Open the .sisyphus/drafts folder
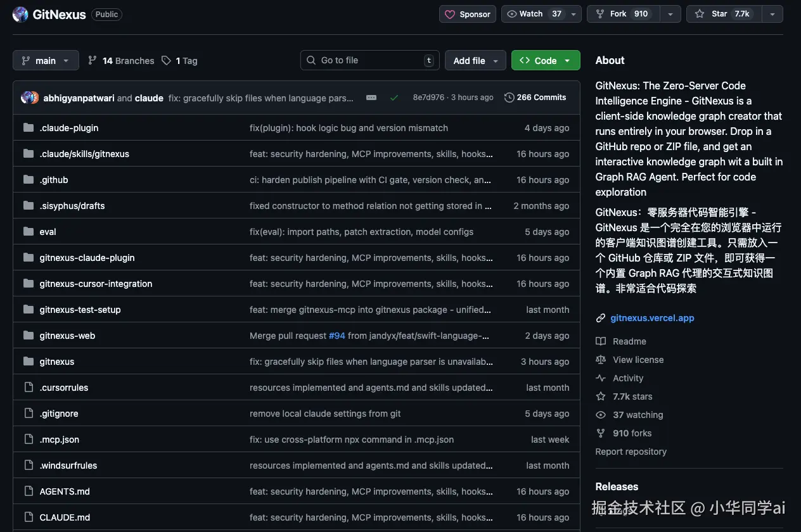This screenshot has height=532, width=801. point(72,206)
